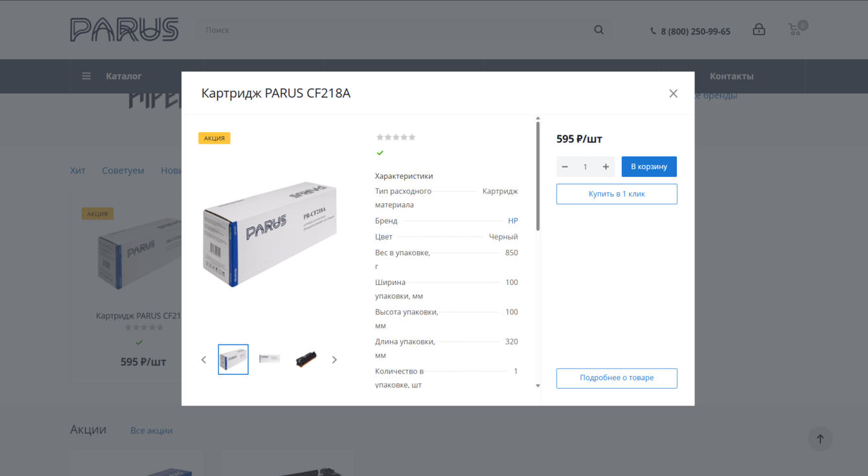Open the Контакты menu item
868x476 pixels.
click(x=732, y=76)
